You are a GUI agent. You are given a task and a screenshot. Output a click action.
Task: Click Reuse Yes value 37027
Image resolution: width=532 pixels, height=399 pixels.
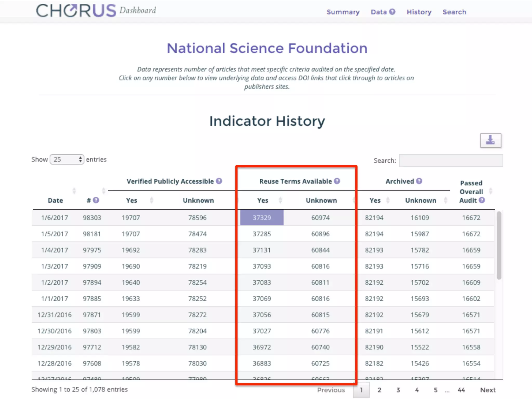262,331
